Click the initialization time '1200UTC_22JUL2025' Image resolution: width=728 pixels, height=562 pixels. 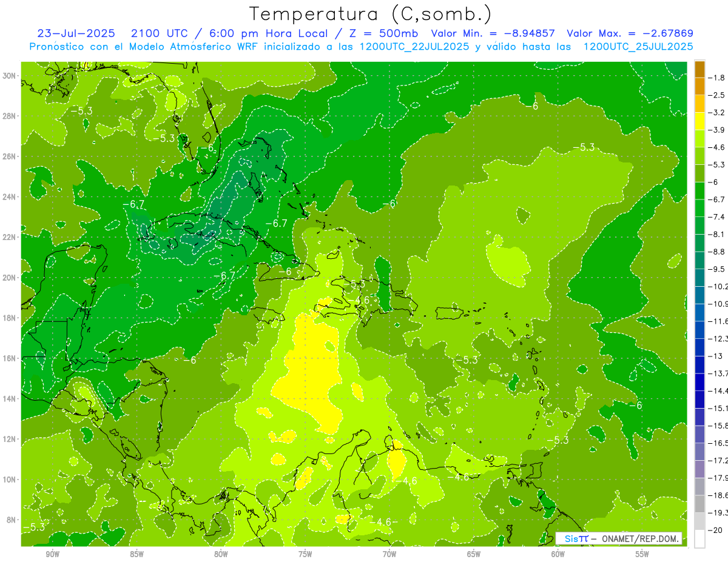pos(414,47)
